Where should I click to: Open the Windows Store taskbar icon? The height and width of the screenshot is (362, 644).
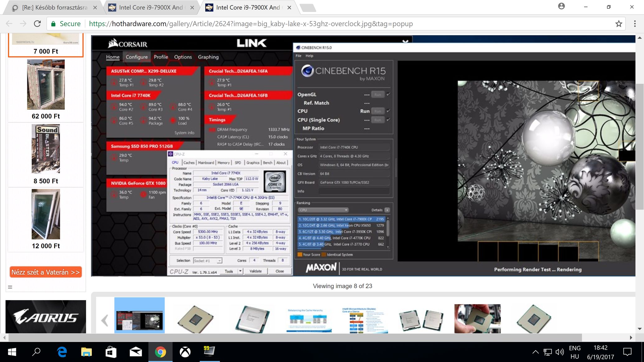(111, 352)
